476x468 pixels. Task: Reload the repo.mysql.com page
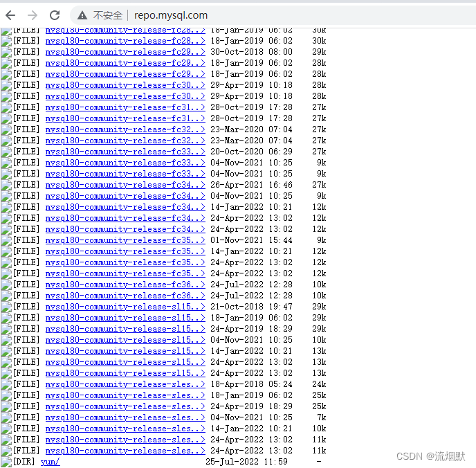[x=55, y=15]
